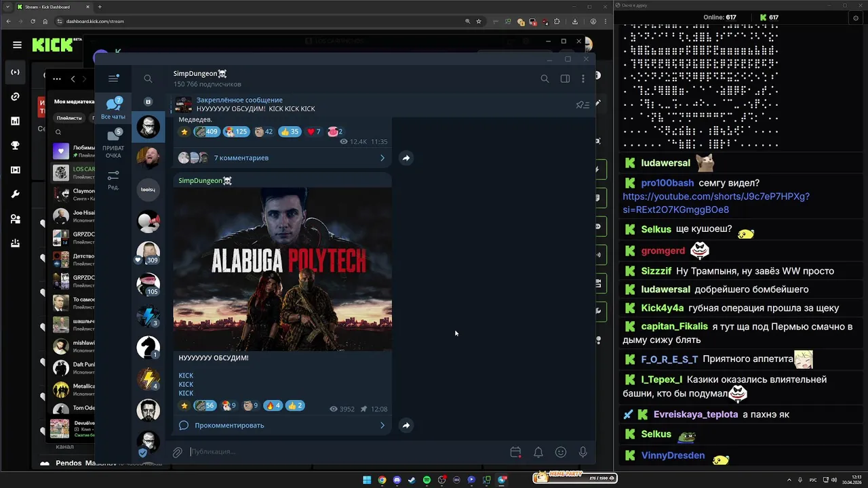Open the LOS CAR playlist in the library
The image size is (868, 488).
pyautogui.click(x=73, y=173)
